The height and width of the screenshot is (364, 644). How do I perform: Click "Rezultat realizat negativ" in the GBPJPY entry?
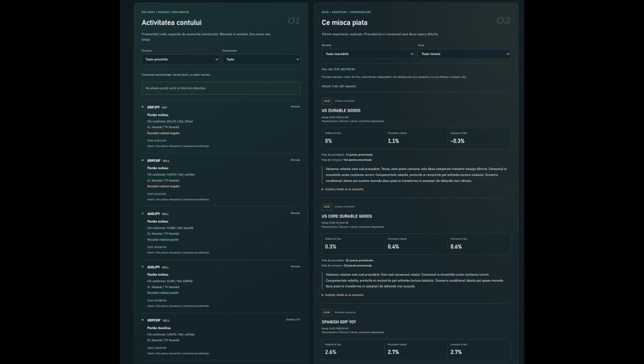coord(163,133)
